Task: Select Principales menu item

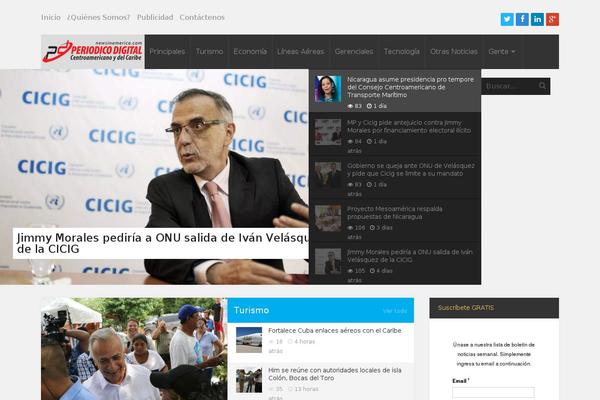Action: (x=167, y=52)
